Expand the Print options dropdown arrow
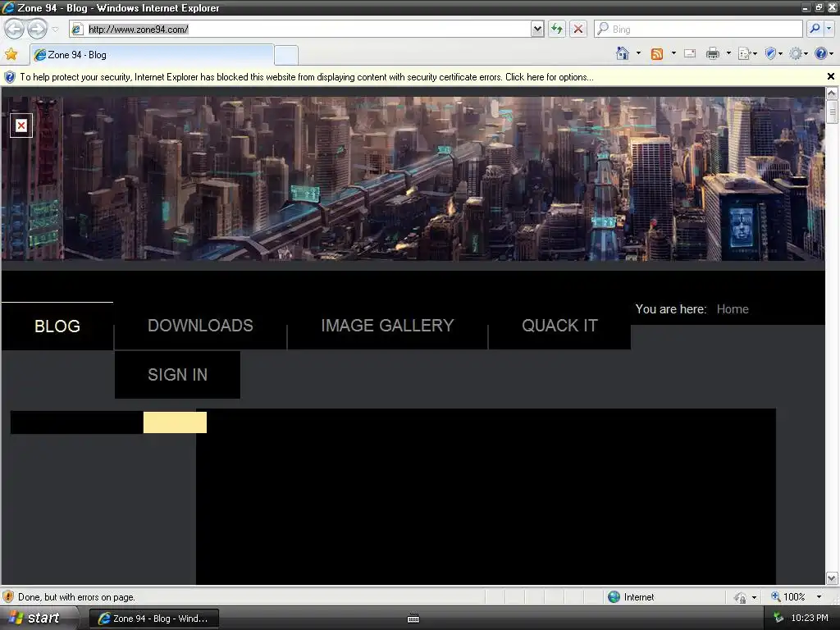 [728, 53]
